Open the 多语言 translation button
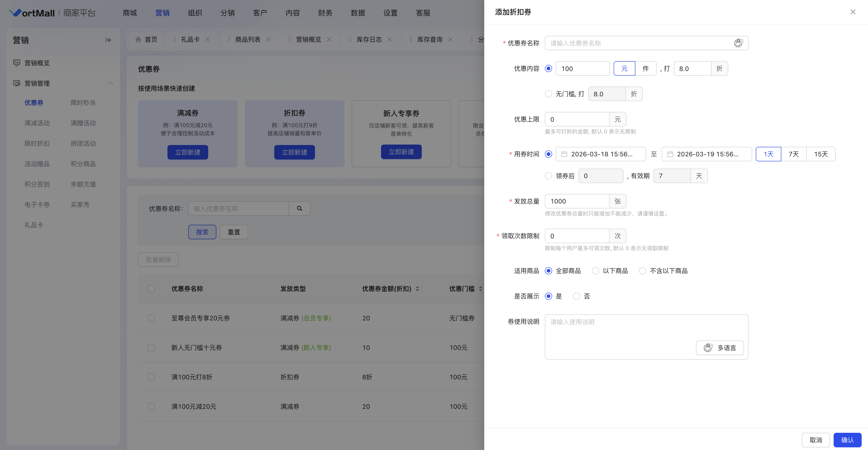Screen dimensions: 868x450 coord(720,348)
